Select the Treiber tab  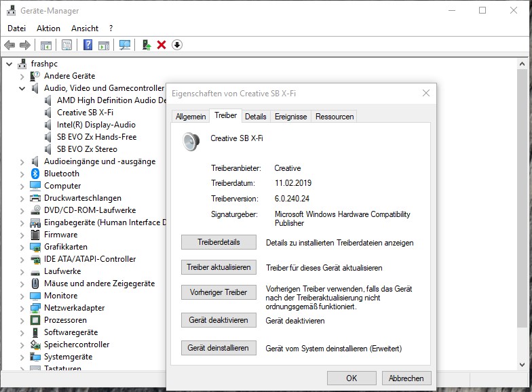225,115
